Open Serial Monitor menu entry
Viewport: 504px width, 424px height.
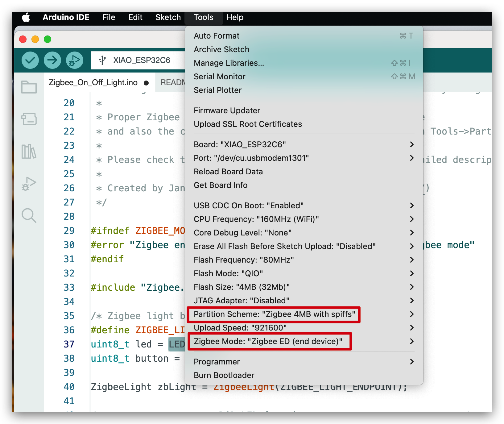pos(304,77)
